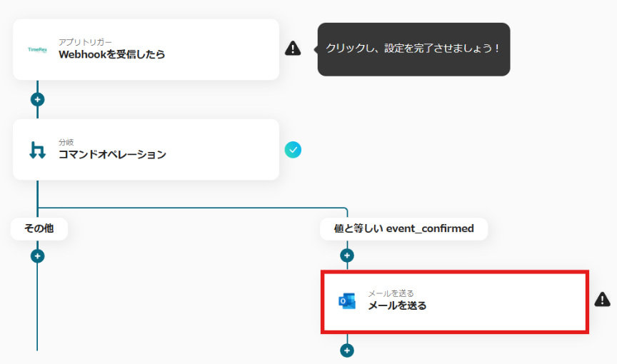Click the アプリトリガー subtitle text
The height and width of the screenshot is (364, 617).
[x=85, y=42]
